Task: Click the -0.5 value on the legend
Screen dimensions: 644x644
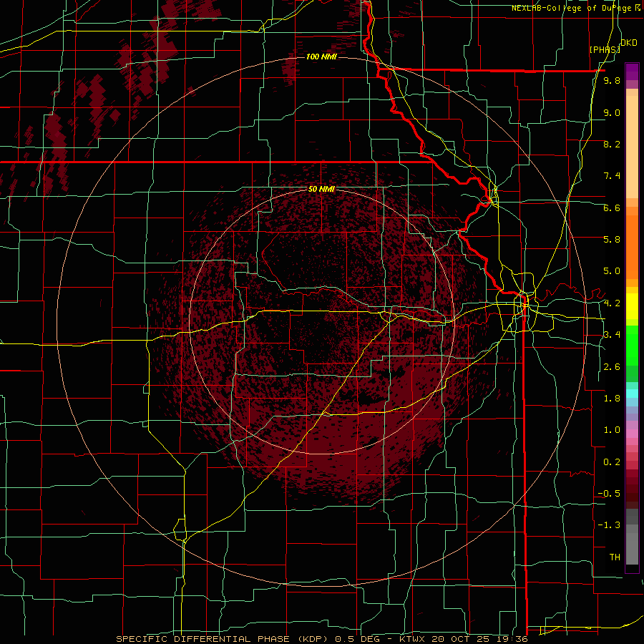Action: point(609,494)
